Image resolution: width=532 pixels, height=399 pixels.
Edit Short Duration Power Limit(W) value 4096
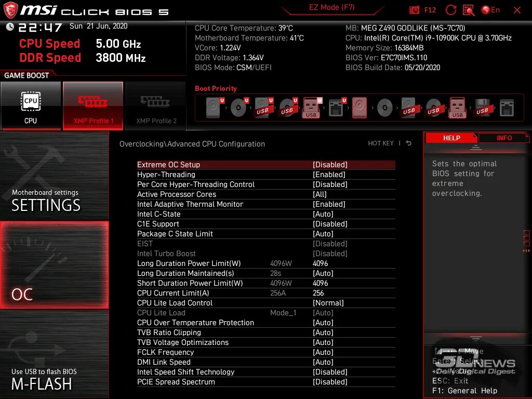tap(320, 283)
